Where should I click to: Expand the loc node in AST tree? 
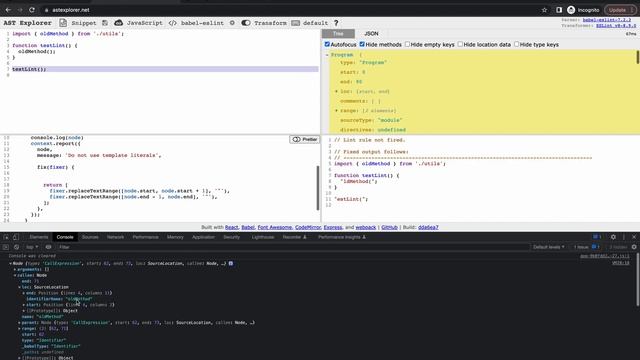tap(336, 91)
